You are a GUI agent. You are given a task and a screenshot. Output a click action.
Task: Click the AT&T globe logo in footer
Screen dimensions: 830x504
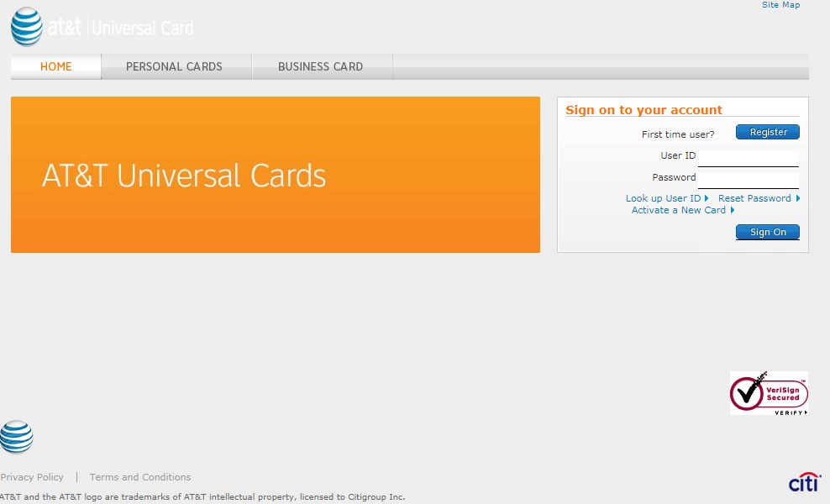pos(17,437)
